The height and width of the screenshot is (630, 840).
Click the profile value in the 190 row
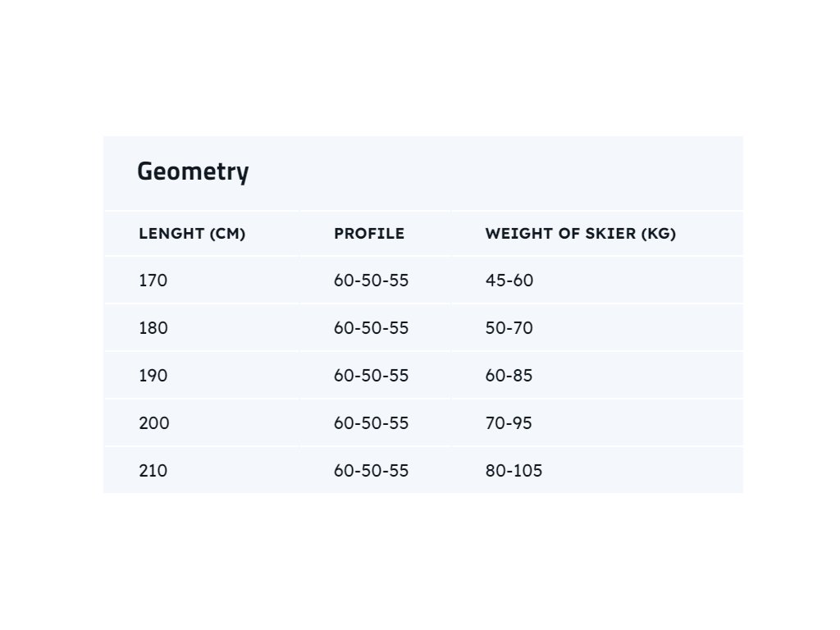coord(371,376)
